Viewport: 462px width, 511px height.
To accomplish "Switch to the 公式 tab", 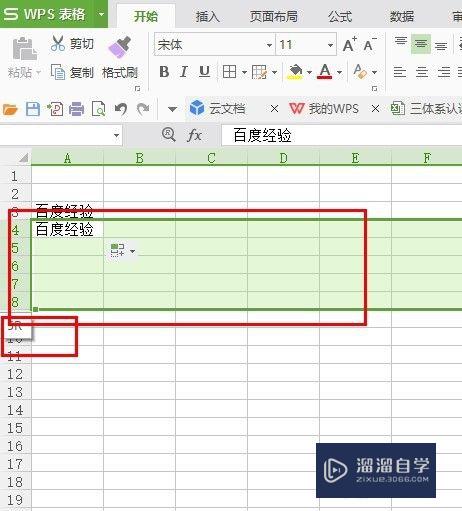I will [x=340, y=16].
